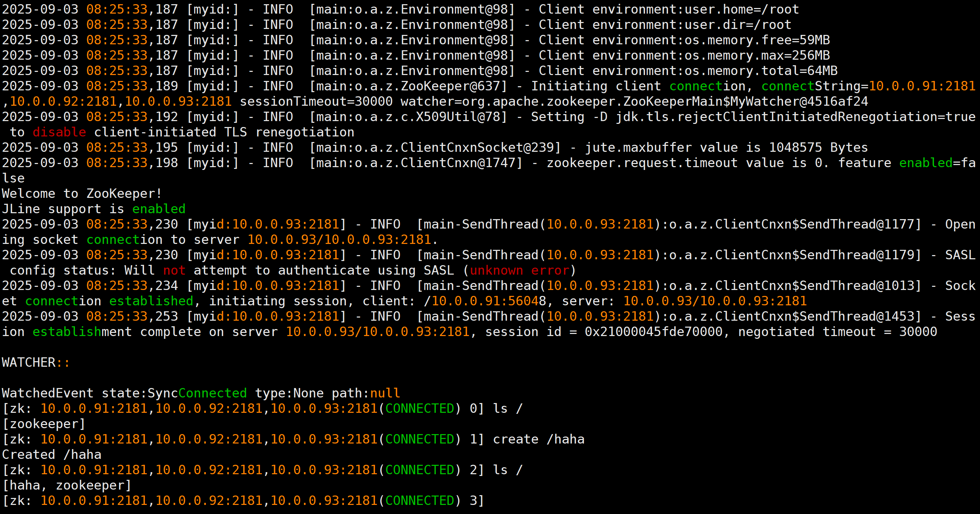980x514 pixels.
Task: Click 'sessionTimeout=30000' text
Action: click(x=316, y=101)
